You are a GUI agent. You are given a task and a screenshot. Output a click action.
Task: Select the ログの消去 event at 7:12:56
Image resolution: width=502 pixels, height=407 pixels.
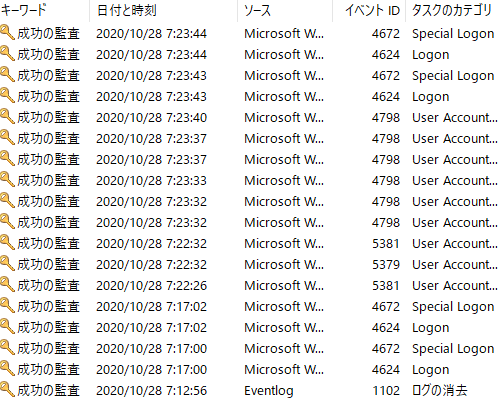[x=251, y=390]
